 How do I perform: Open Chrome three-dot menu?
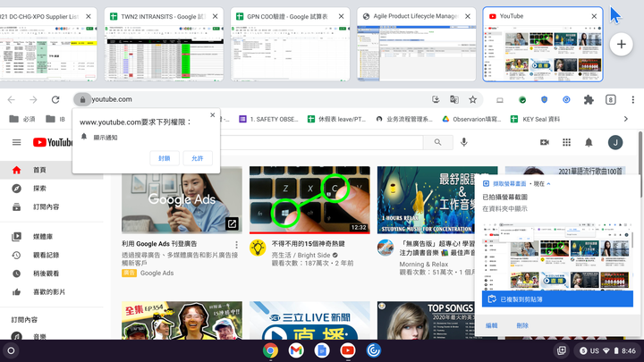click(632, 99)
